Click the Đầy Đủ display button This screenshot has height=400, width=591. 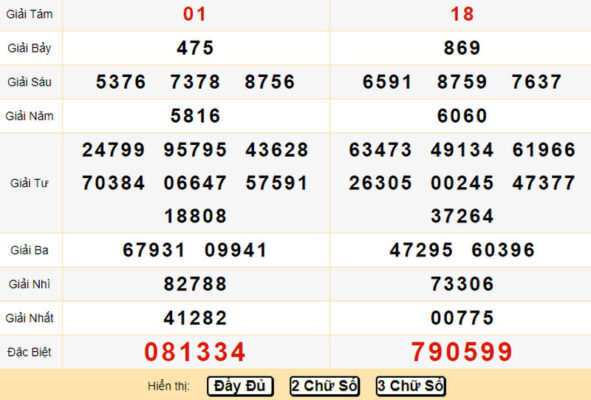pyautogui.click(x=240, y=386)
